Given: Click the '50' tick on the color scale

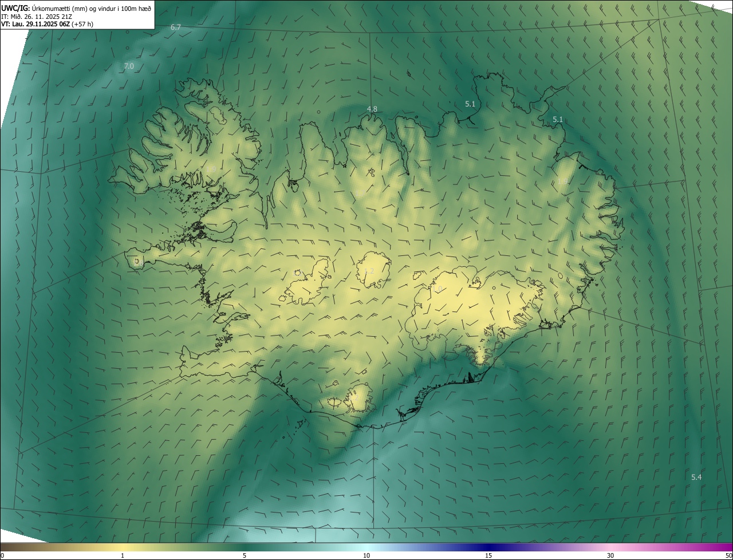Looking at the screenshot, I should pyautogui.click(x=728, y=555).
